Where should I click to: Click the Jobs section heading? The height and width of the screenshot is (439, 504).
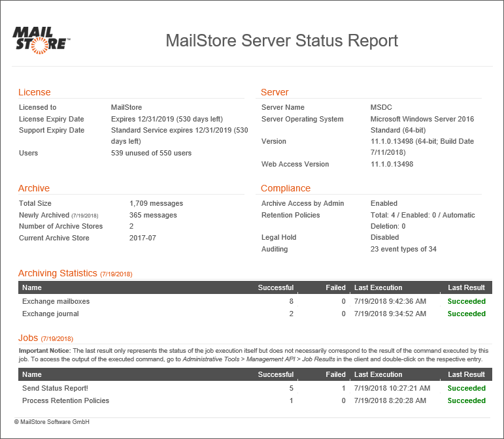click(x=29, y=338)
